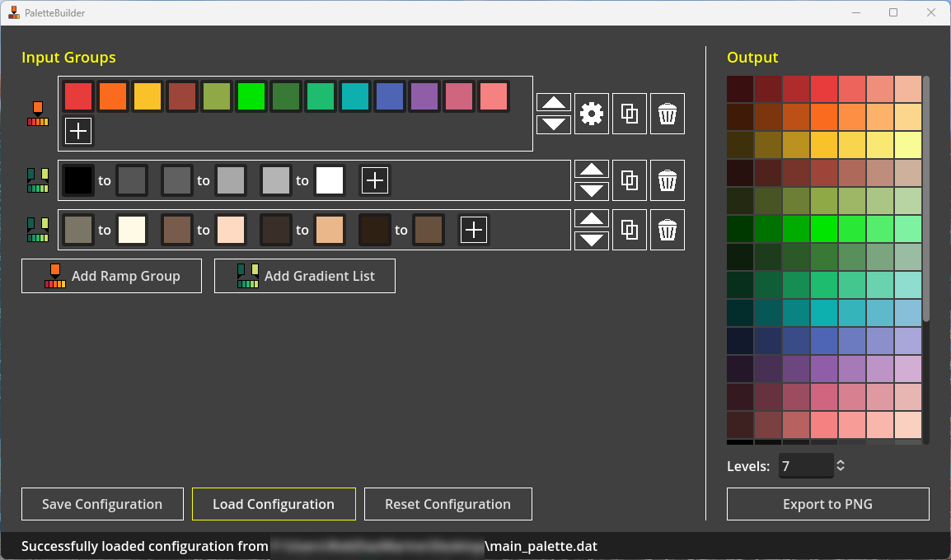Move ramp group down
The width and height of the screenshot is (951, 560).
click(554, 124)
